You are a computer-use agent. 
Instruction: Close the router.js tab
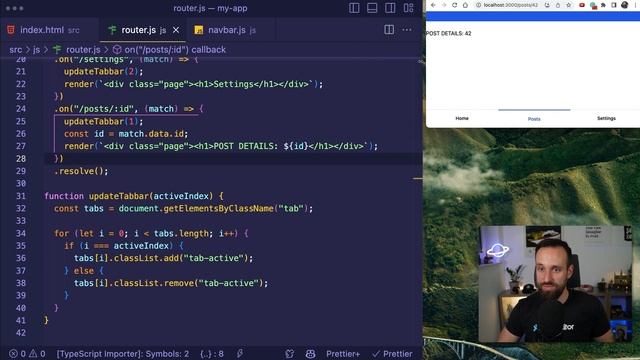click(x=176, y=30)
